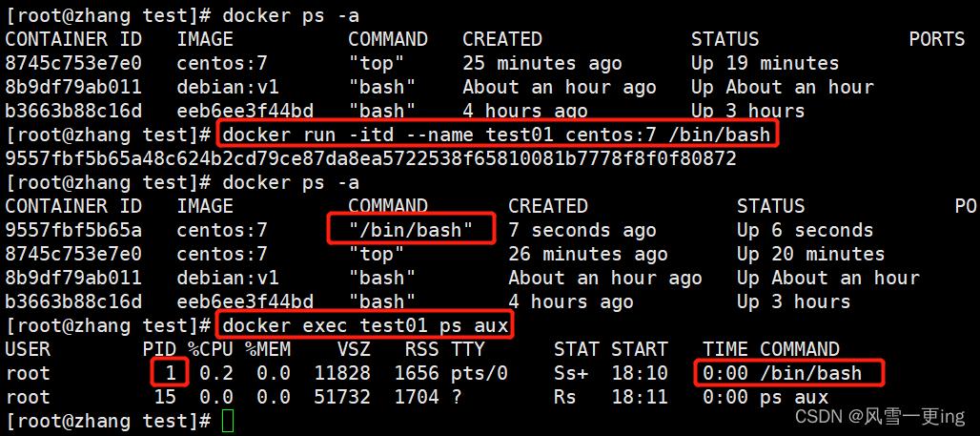980x436 pixels.
Task: Click PID value 1 for /bin/bash
Action: [172, 373]
